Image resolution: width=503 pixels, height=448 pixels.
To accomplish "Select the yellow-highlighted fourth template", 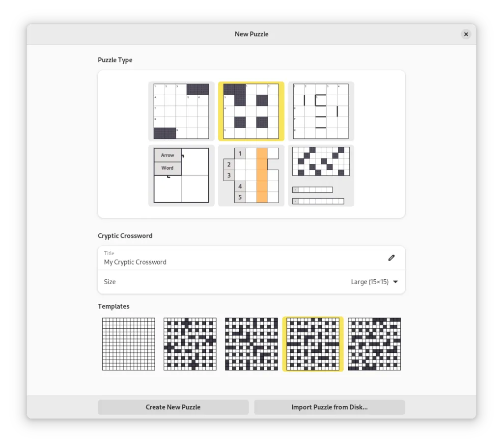I will pyautogui.click(x=313, y=344).
